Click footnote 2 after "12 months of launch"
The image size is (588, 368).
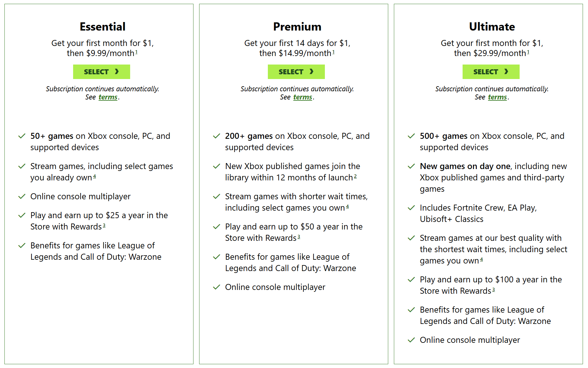pyautogui.click(x=355, y=176)
